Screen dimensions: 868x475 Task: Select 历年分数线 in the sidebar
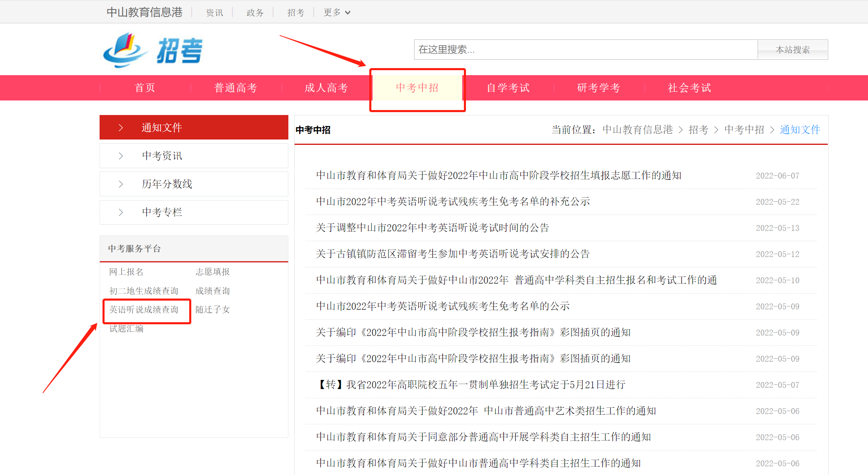[x=167, y=184]
